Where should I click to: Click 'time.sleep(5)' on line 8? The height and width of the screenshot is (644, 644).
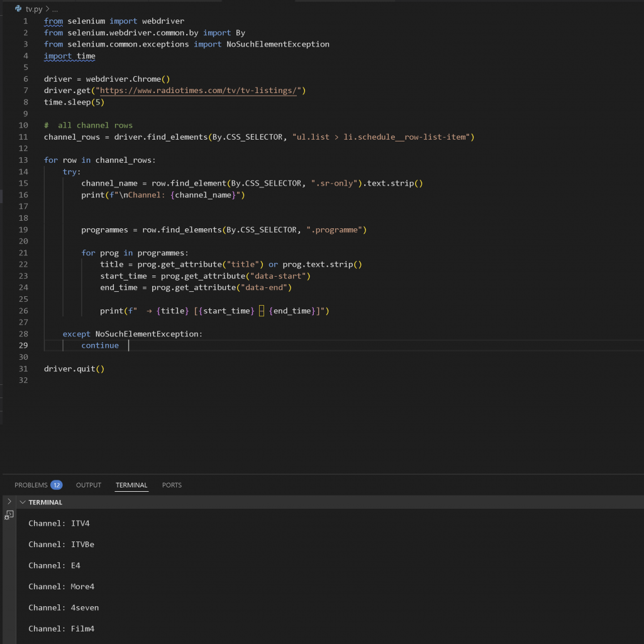pyautogui.click(x=74, y=103)
